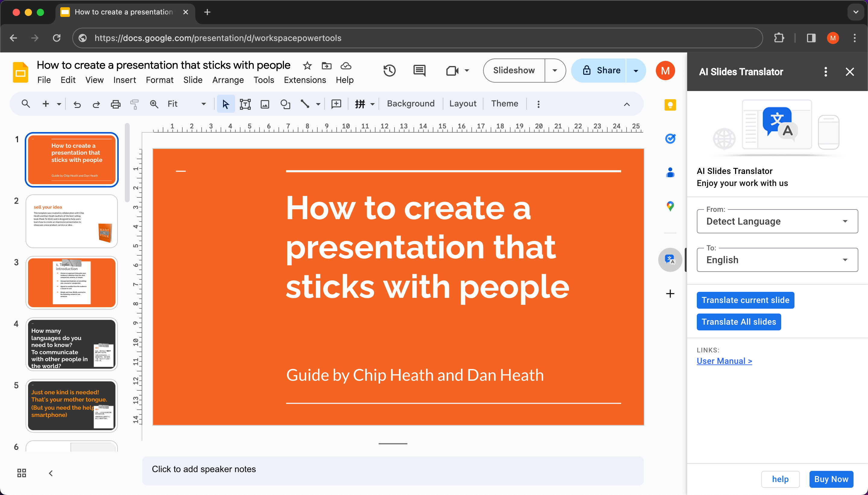This screenshot has height=495, width=868.
Task: Switch to grid view of slides
Action: (22, 473)
